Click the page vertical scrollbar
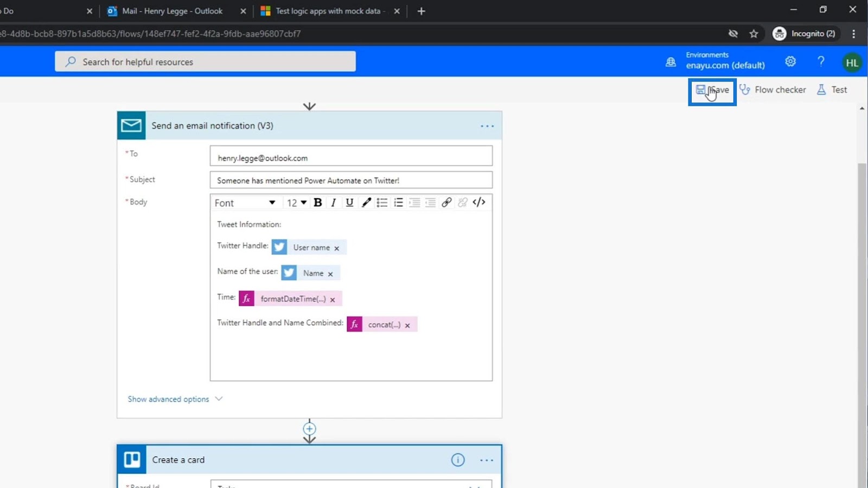868x488 pixels. click(x=862, y=325)
